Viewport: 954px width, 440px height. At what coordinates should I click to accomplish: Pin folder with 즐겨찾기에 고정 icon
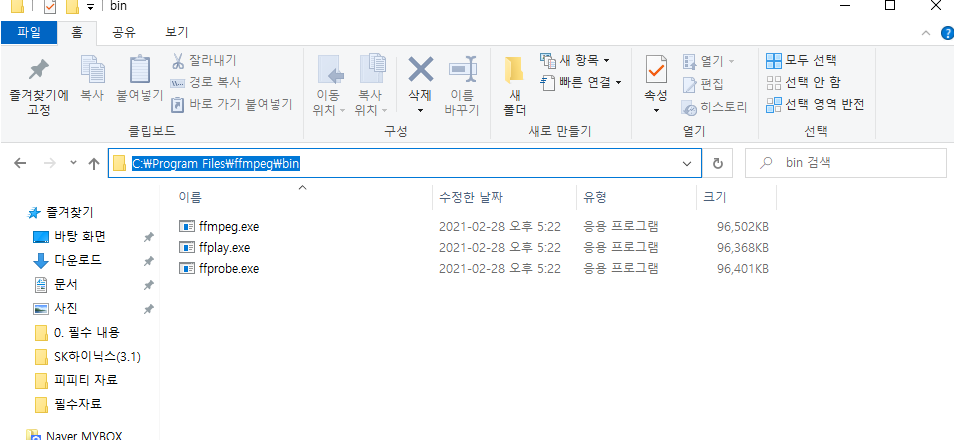coord(39,87)
